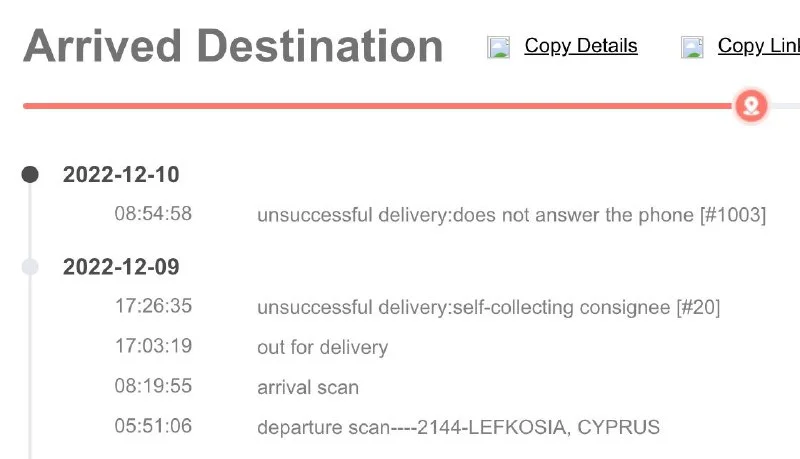The image size is (800, 459).
Task: Click the image icon beside Copy Link
Action: pos(693,47)
